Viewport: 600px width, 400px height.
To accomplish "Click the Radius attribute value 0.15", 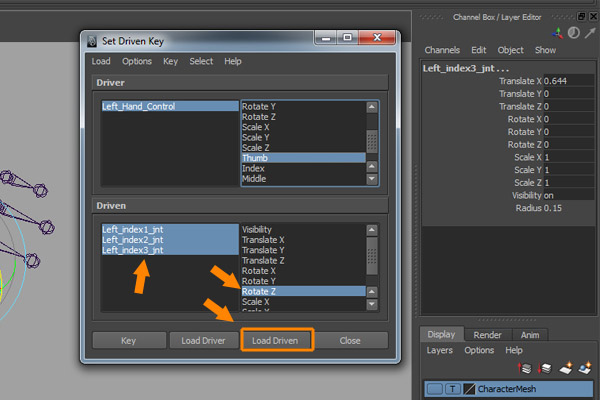I will 553,208.
